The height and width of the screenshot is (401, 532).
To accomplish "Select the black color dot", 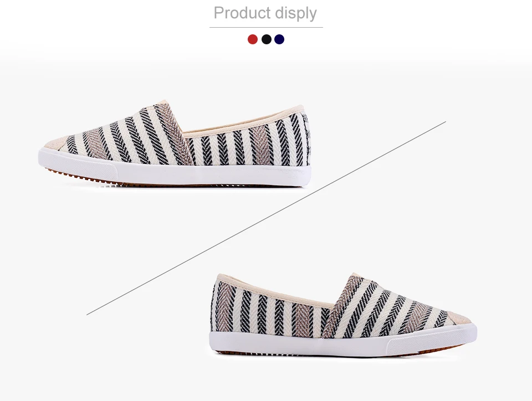I will (267, 39).
